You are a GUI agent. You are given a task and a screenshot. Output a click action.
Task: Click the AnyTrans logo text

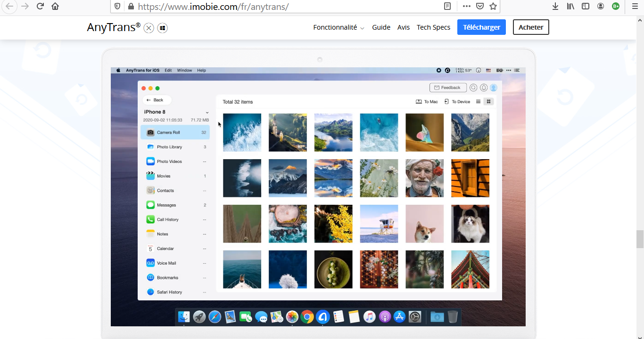(x=114, y=27)
